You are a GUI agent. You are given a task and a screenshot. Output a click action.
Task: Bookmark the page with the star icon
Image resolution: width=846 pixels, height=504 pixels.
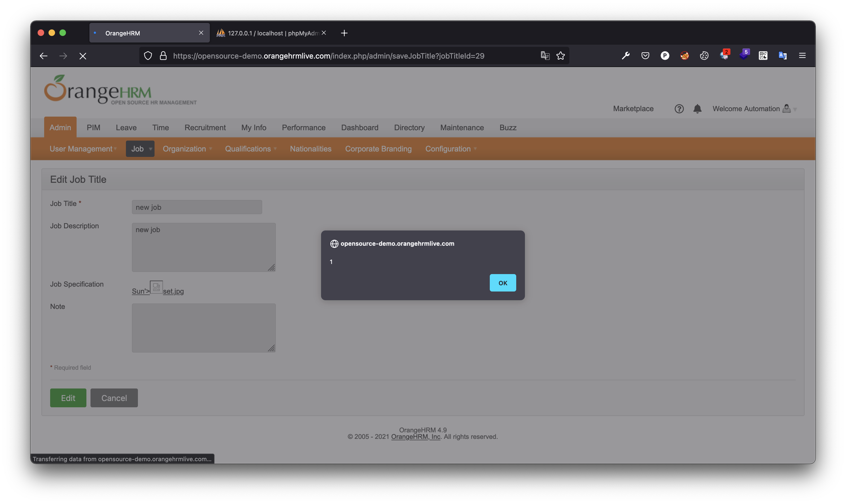click(560, 56)
